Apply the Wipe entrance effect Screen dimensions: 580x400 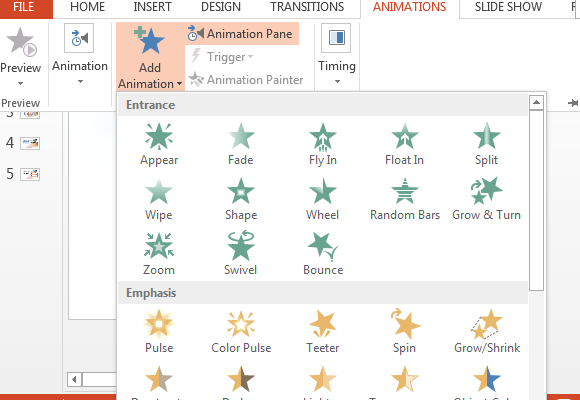pyautogui.click(x=159, y=200)
